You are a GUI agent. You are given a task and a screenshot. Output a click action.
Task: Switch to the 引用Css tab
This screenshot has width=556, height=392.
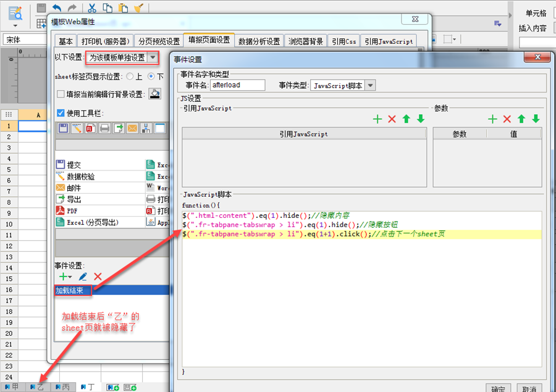tap(343, 41)
